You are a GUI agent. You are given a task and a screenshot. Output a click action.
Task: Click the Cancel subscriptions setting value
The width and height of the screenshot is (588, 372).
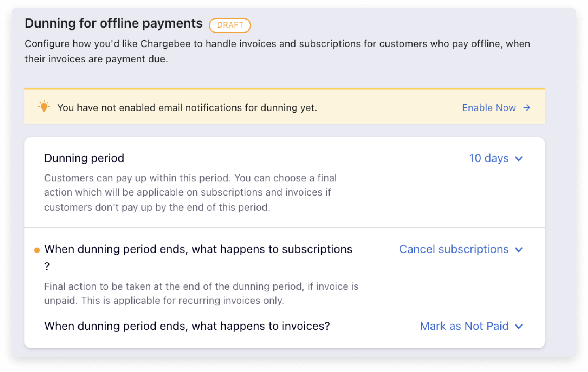point(454,249)
